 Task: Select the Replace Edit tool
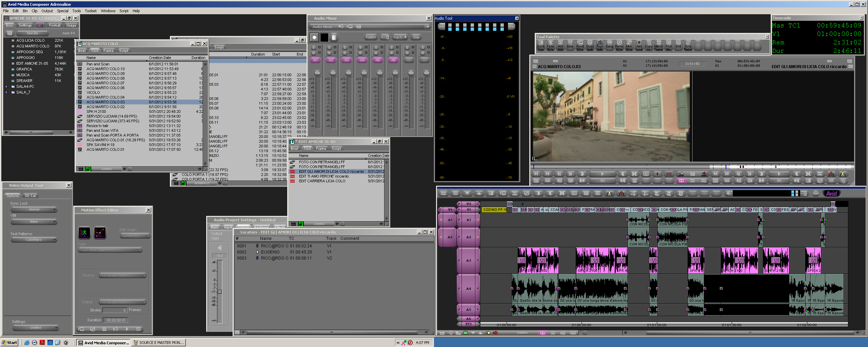point(599,45)
